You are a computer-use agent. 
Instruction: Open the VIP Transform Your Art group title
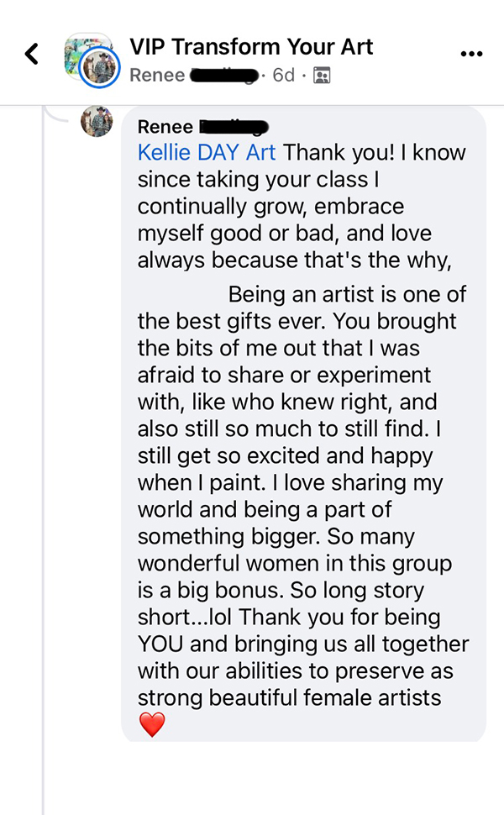coord(251,47)
